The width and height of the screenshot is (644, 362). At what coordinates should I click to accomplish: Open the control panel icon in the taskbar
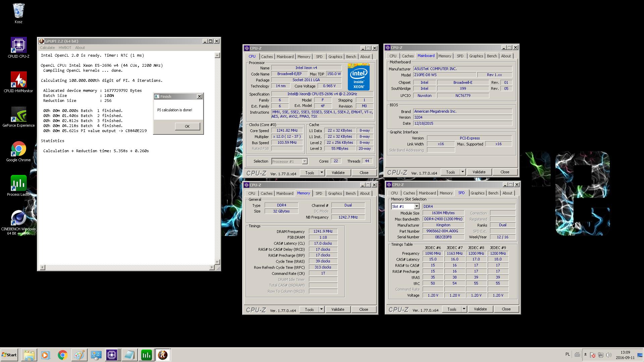pos(96,355)
